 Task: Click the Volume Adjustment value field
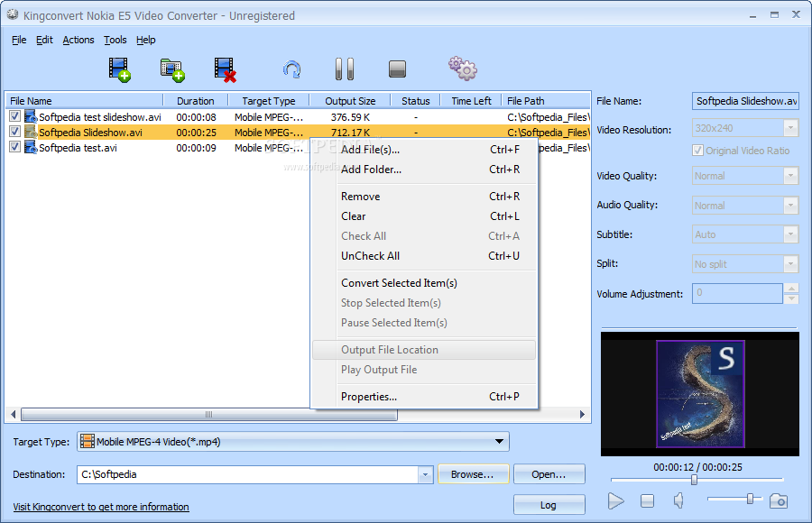(x=737, y=293)
